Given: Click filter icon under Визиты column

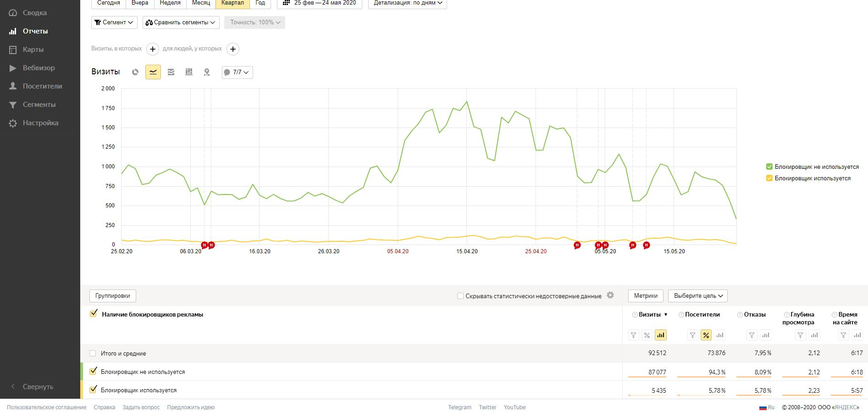Looking at the screenshot, I should (634, 335).
